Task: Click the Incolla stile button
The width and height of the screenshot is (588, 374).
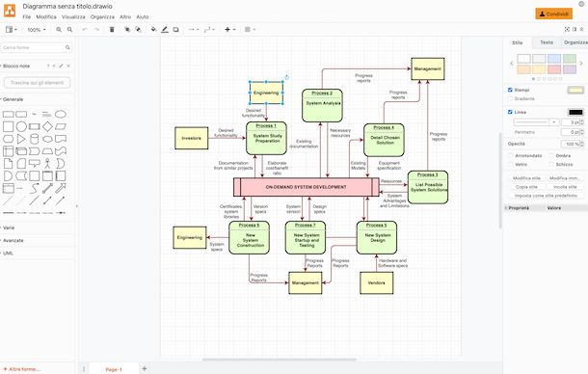Action: (565, 187)
